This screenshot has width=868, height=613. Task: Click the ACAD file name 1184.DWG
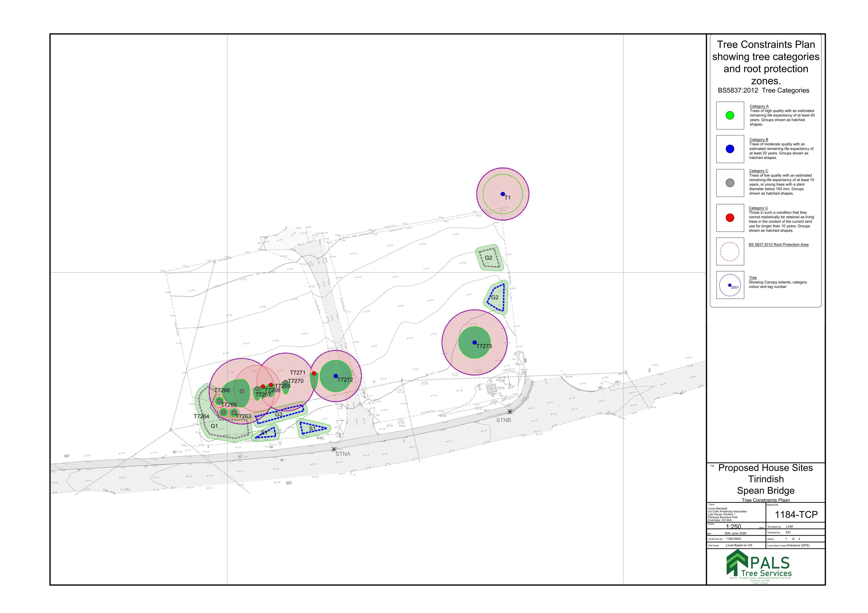734,539
